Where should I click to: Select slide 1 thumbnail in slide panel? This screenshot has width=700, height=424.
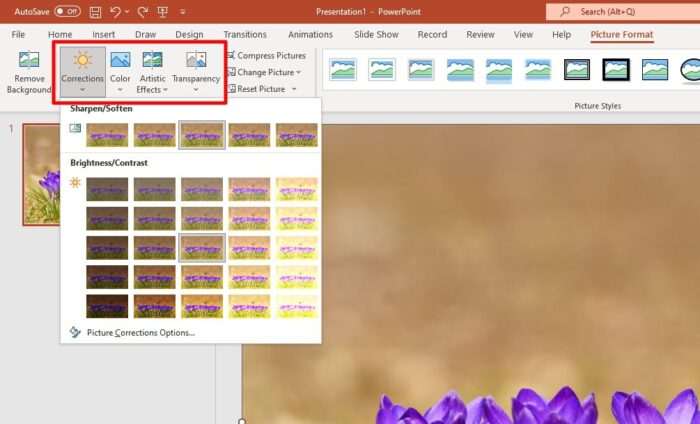click(x=42, y=175)
